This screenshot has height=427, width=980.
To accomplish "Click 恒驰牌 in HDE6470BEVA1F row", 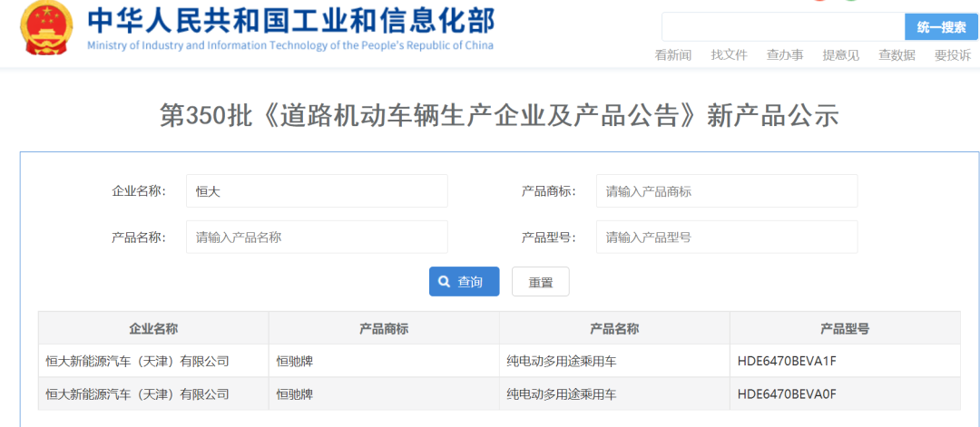I will [x=294, y=361].
